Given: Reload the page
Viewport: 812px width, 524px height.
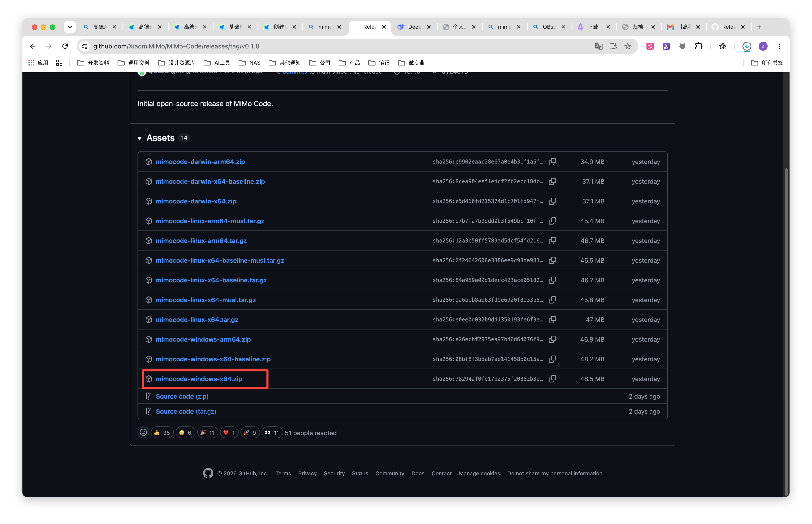Looking at the screenshot, I should tap(65, 46).
